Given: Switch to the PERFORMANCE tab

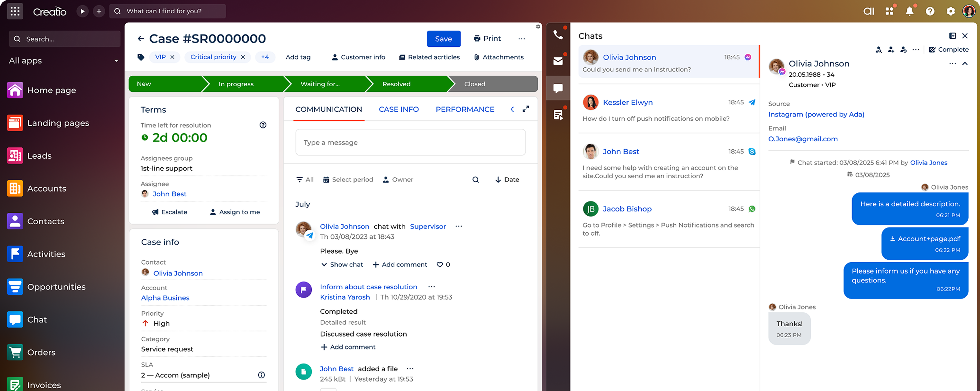Looking at the screenshot, I should click(465, 109).
